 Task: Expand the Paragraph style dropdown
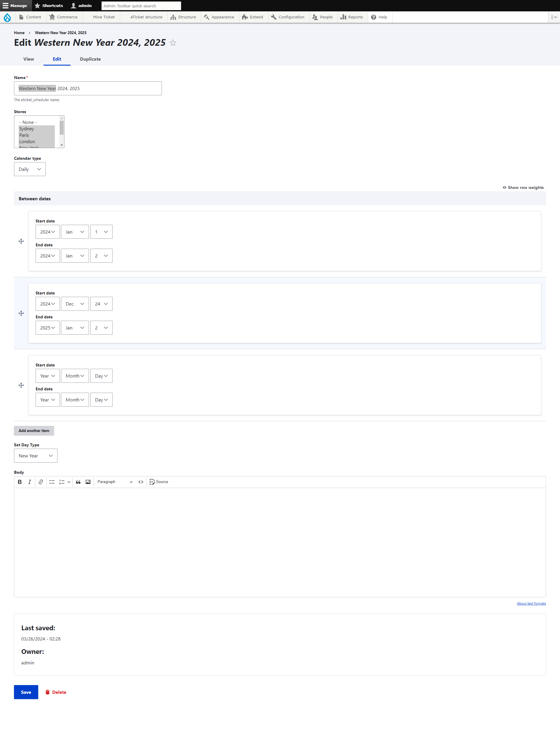tap(116, 482)
